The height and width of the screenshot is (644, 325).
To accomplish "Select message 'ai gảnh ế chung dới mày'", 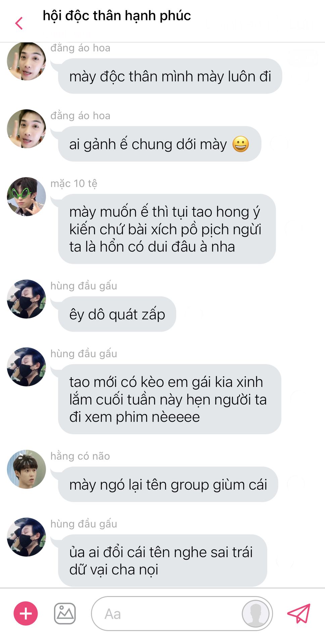I will point(159,144).
